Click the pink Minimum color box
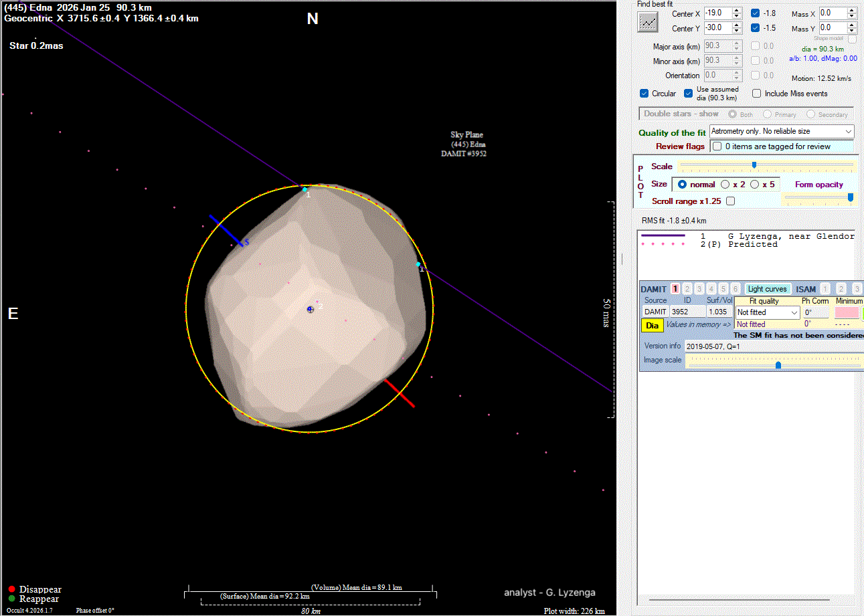This screenshot has height=616, width=864. [847, 312]
